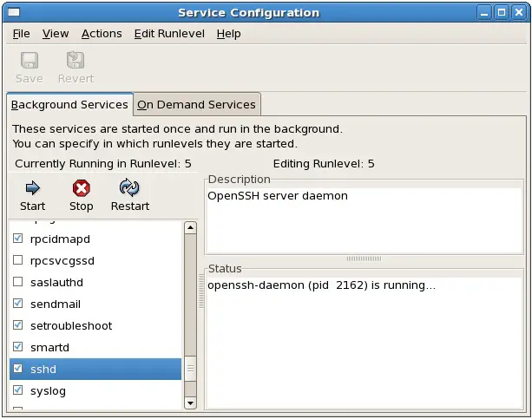
Task: Uncheck the rpcidmapd service checkbox
Action: [x=18, y=239]
